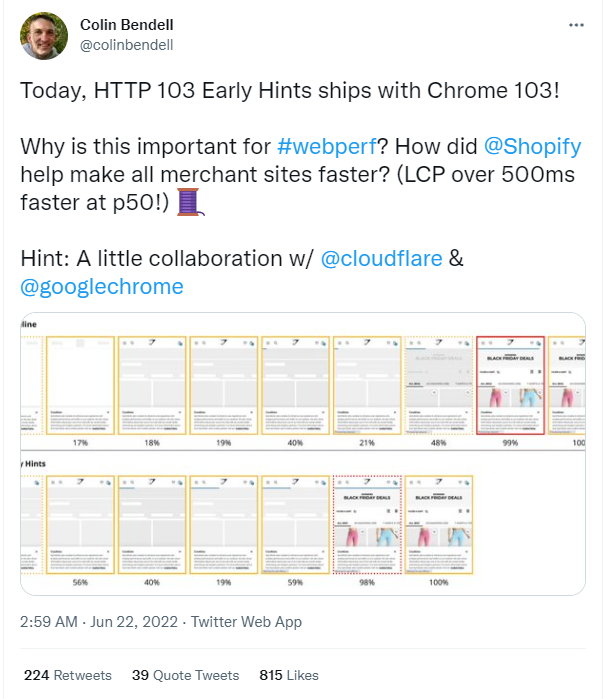The width and height of the screenshot is (610, 699).
Task: Show the 815 Likes list
Action: [x=289, y=675]
